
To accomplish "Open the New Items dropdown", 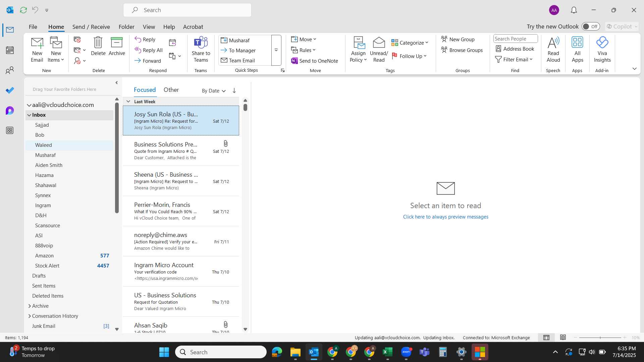I will click(x=56, y=50).
